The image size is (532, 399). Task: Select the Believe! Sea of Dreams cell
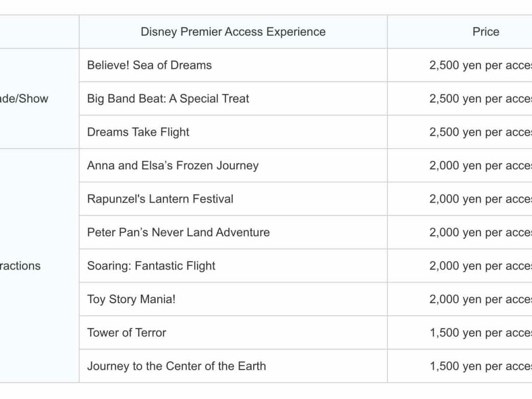coord(149,65)
